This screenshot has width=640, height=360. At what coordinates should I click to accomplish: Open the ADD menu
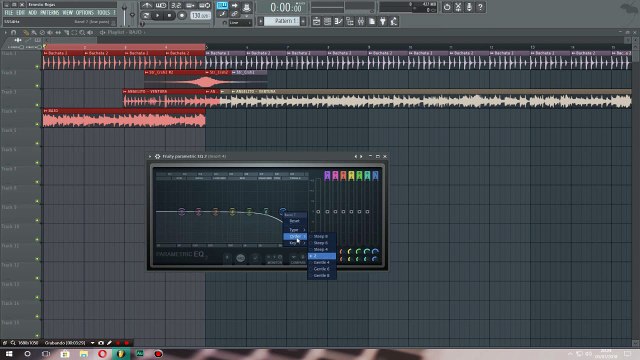pyautogui.click(x=32, y=13)
